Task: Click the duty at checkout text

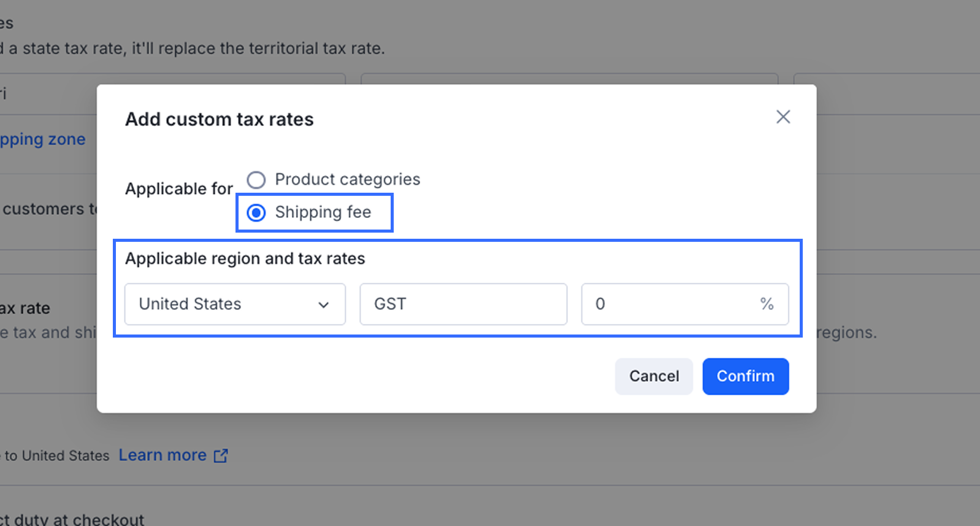Action: [x=72, y=519]
